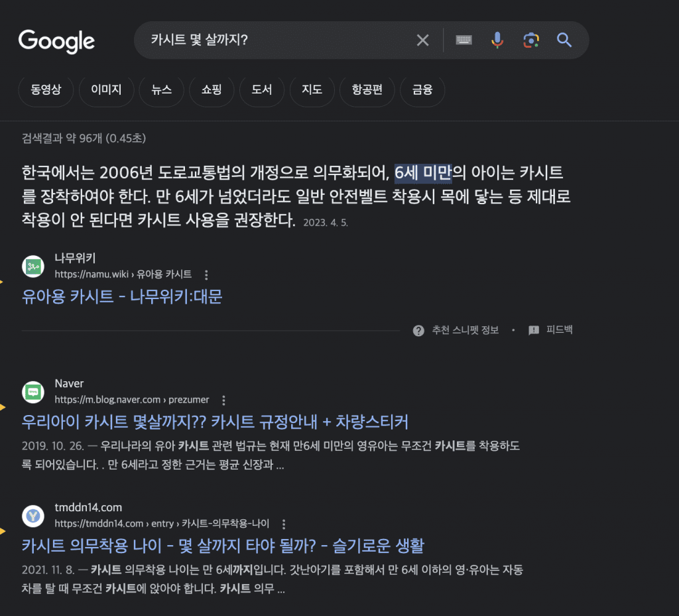Open more options for namu.wiki result
679x616 pixels.
tap(206, 275)
